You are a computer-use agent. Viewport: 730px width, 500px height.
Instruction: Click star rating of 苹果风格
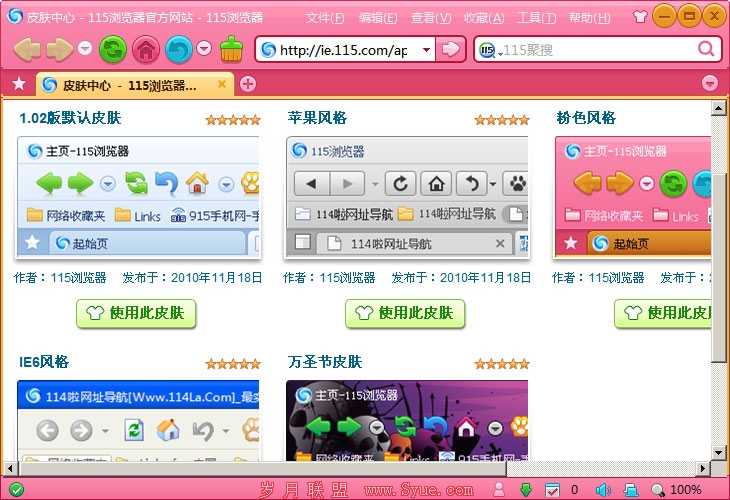click(x=502, y=120)
